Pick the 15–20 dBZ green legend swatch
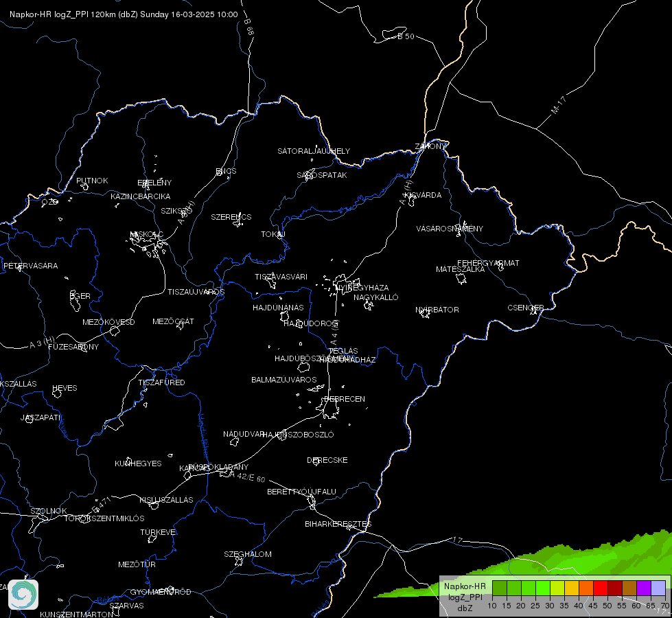This screenshot has width=672, height=618. (514, 588)
